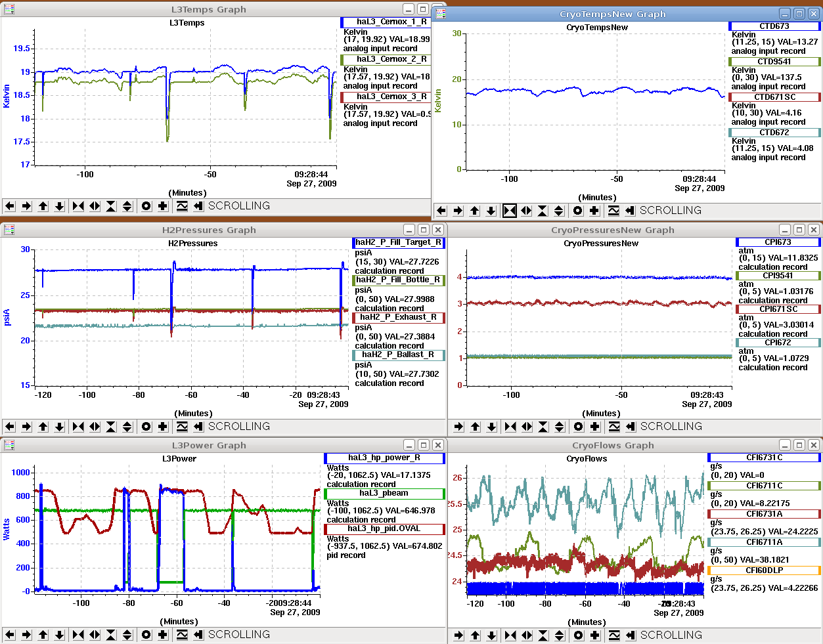The image size is (823, 644).
Task: Zoom in vertically on the CryoFlows graph
Action: pyautogui.click(x=543, y=635)
